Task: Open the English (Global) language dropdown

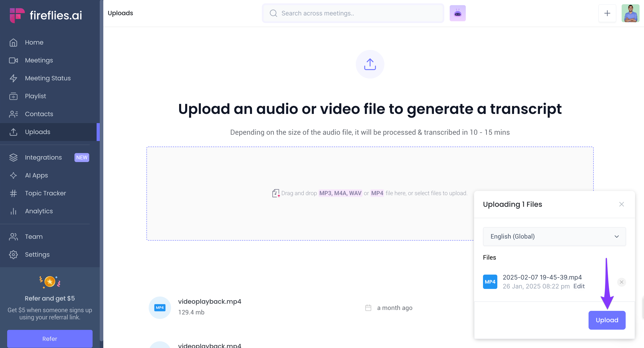Action: (x=554, y=236)
